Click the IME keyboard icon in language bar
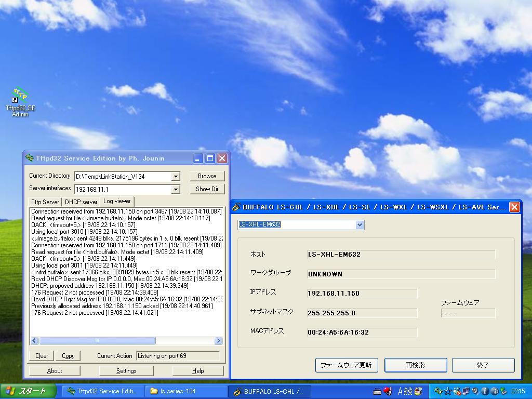The image size is (532, 399). [377, 392]
